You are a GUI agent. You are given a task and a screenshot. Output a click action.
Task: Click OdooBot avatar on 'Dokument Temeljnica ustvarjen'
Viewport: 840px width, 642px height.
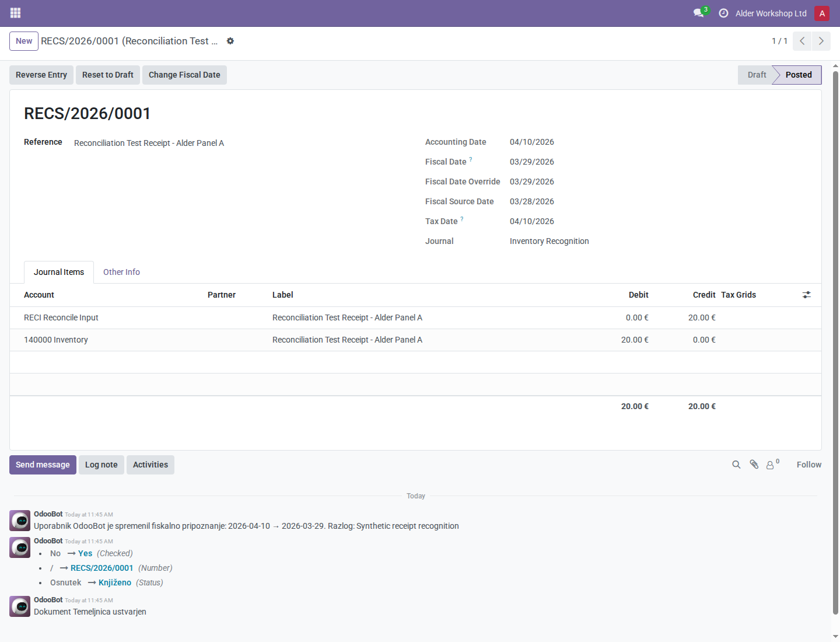click(x=20, y=606)
